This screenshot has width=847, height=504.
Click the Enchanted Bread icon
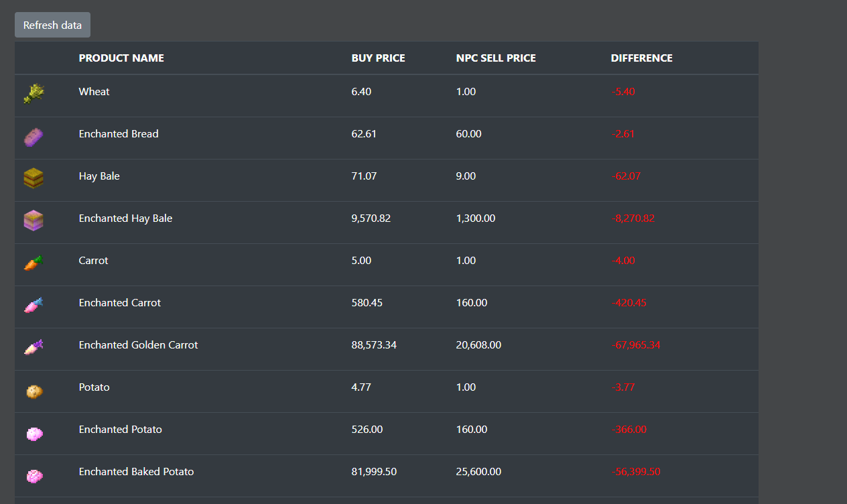34,137
